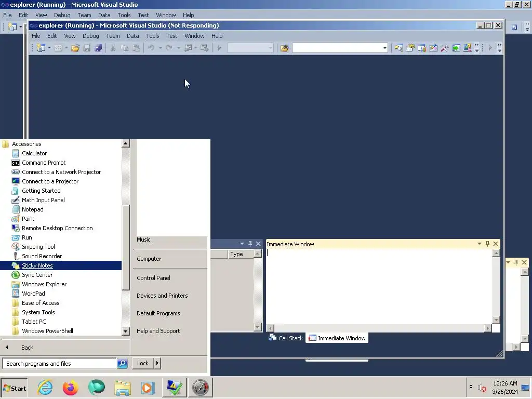Open Connect to a Projector entry
Screen dimensions: 532x399
50,181
